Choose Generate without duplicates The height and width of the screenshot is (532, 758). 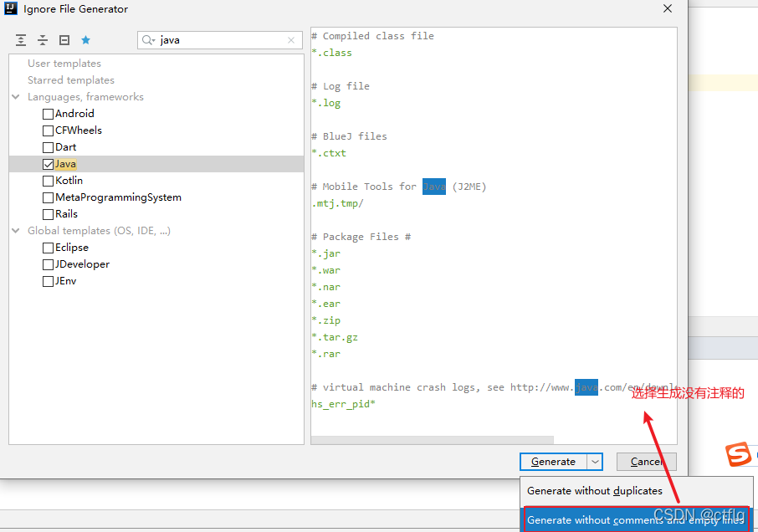point(636,491)
